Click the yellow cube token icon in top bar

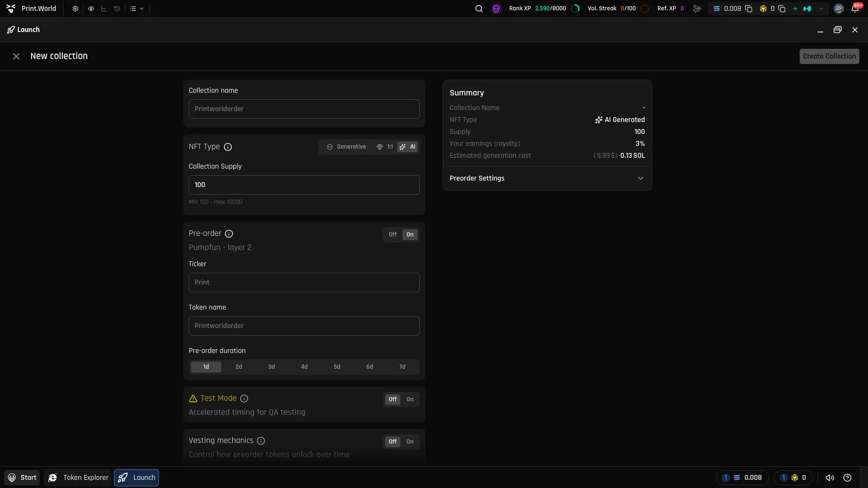coord(763,9)
